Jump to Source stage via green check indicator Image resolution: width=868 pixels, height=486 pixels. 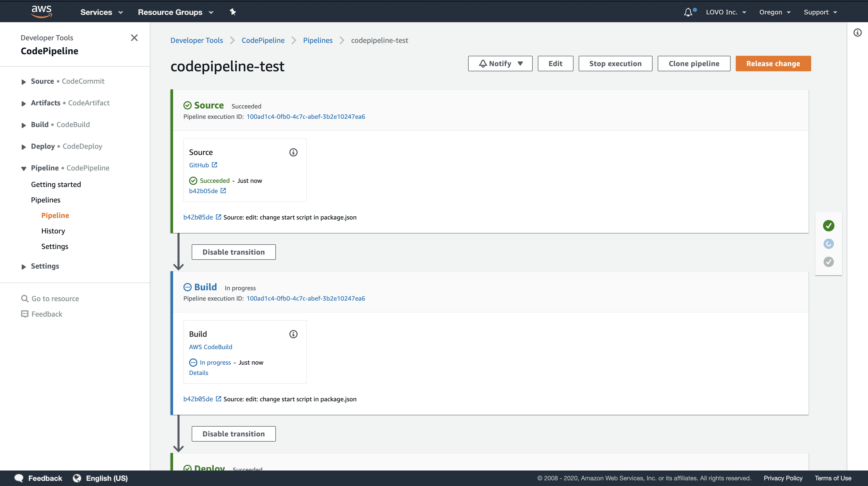tap(828, 226)
